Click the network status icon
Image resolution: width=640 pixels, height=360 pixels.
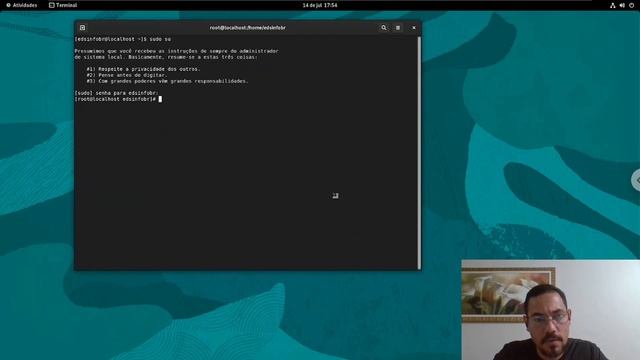(x=612, y=5)
